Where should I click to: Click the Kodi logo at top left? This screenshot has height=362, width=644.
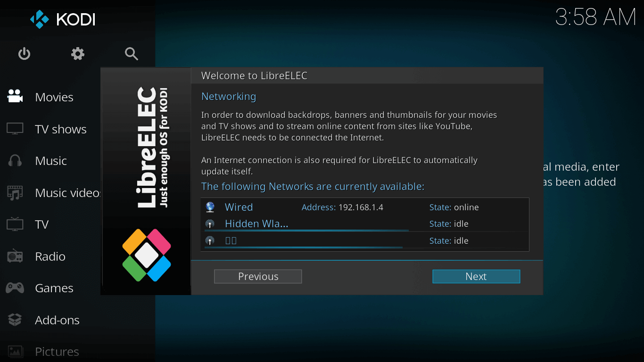pos(63,19)
